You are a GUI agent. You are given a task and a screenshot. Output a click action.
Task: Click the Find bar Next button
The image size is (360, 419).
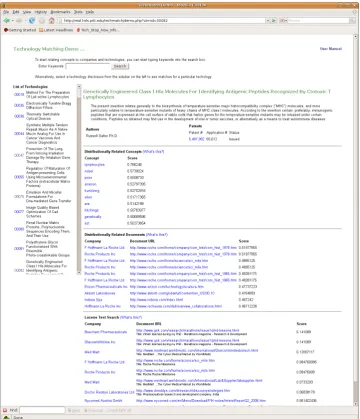[x=74, y=410]
